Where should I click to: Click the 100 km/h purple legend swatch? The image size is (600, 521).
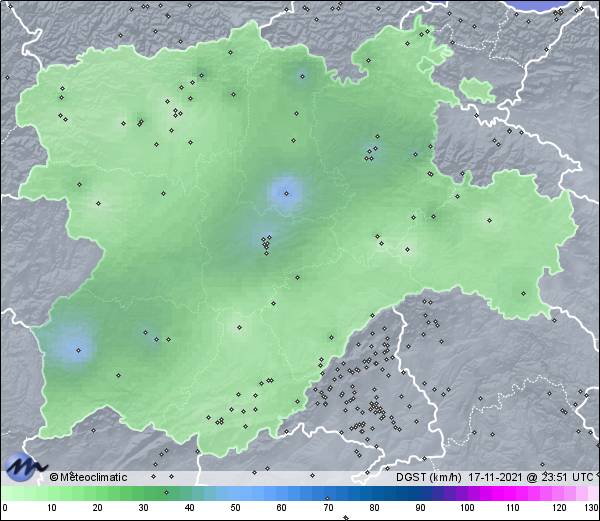[x=466, y=493]
